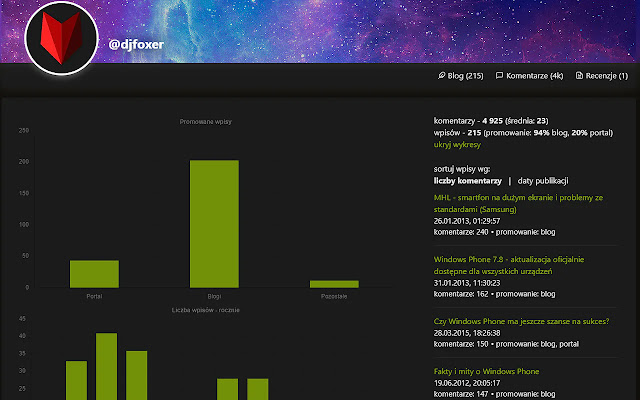Viewport: 640px width, 400px height.
Task: Click the red fox avatar image
Action: (61, 38)
